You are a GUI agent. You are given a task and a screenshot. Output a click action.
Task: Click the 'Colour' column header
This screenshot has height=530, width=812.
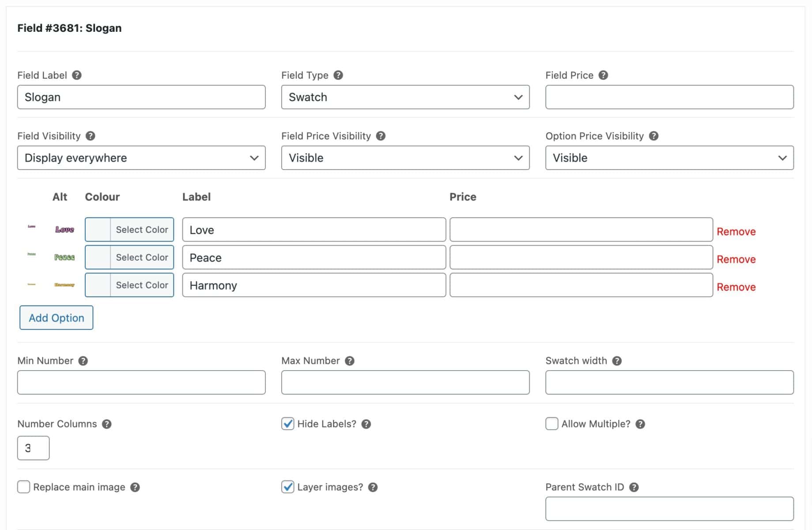[102, 197]
